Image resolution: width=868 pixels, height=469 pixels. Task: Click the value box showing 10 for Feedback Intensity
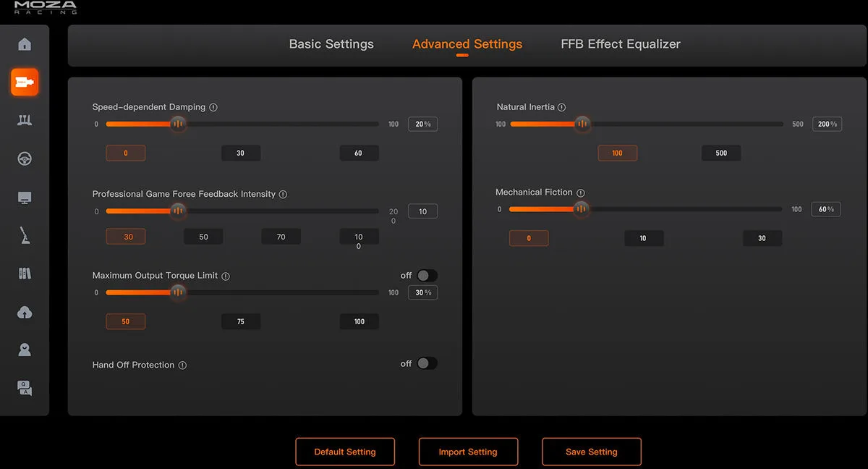click(x=423, y=211)
